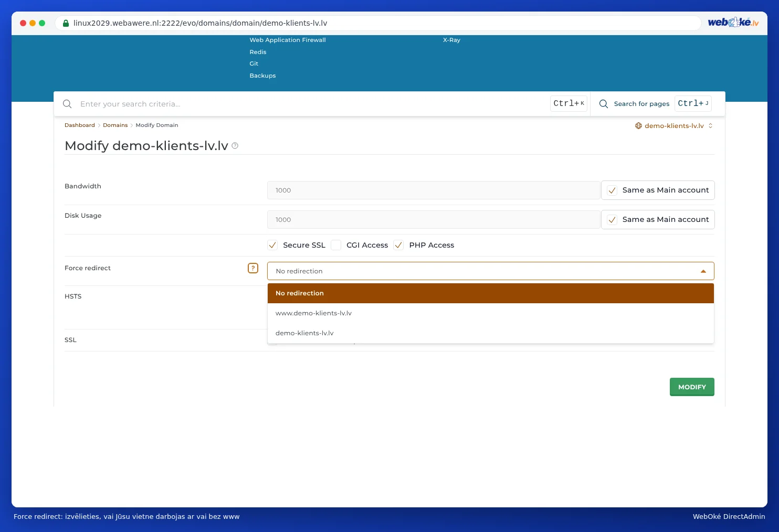Click the SSL row label

tap(70, 340)
